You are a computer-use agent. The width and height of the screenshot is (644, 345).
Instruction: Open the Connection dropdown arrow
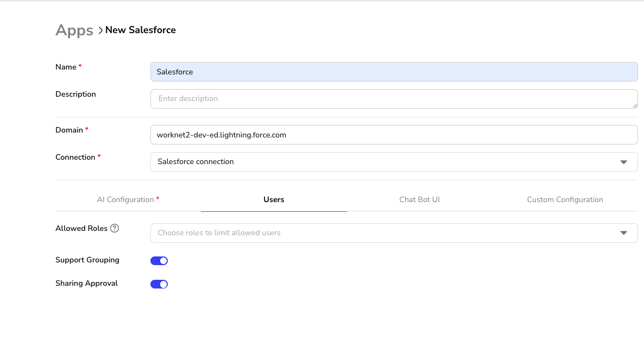click(623, 162)
